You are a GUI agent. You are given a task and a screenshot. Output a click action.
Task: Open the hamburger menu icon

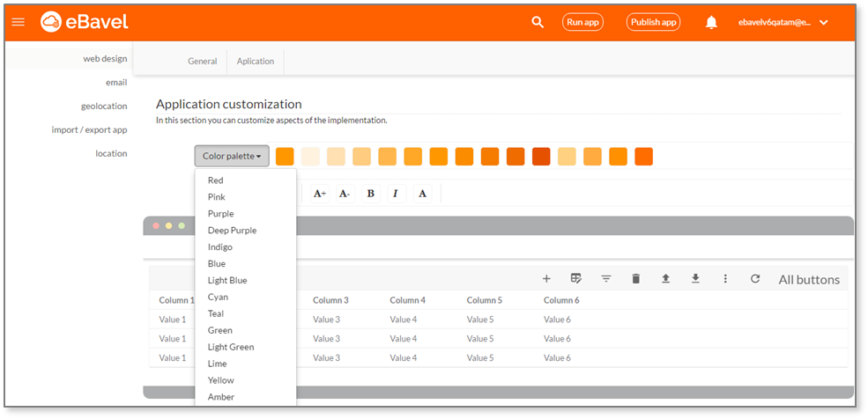19,22
